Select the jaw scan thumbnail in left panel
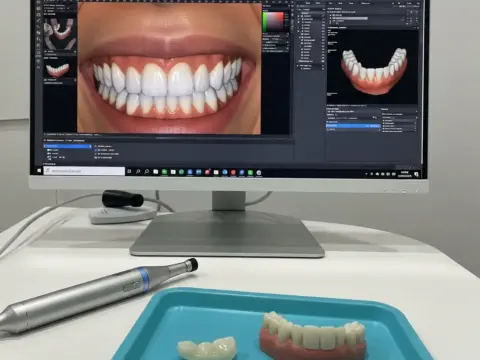 60,34
